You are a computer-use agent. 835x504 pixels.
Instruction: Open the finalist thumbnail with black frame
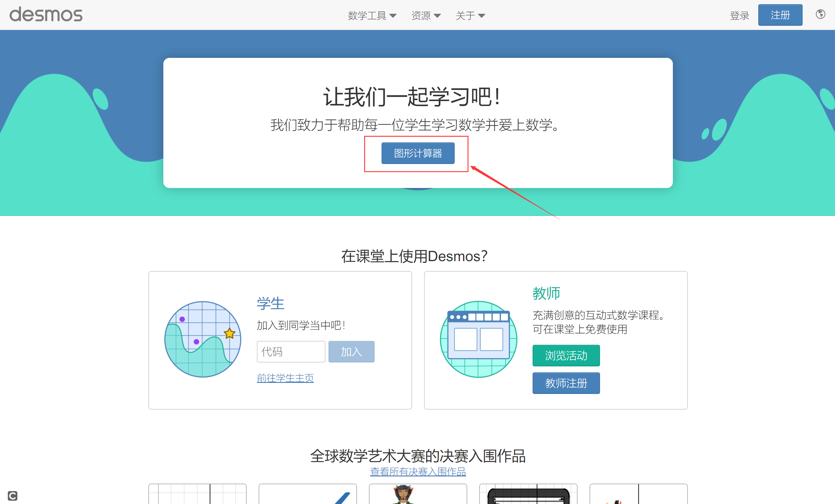point(528,494)
